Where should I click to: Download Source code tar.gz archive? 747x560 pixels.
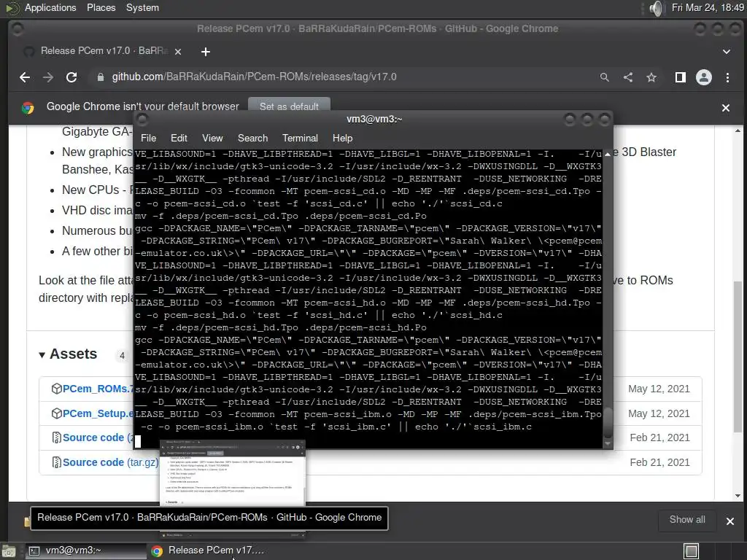click(110, 462)
